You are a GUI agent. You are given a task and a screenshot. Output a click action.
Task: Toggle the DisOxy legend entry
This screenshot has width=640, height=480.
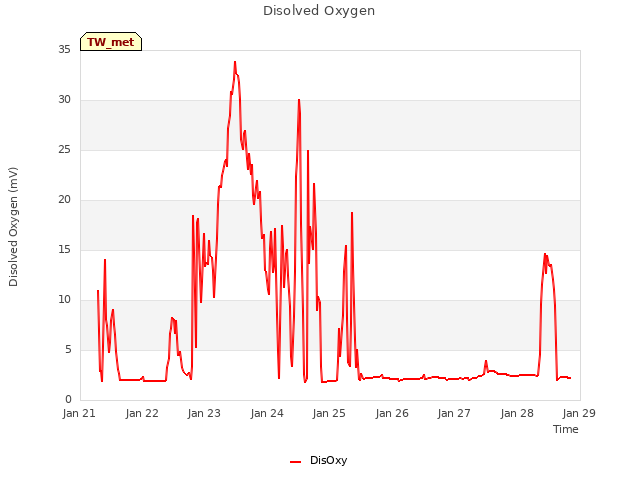(x=318, y=460)
